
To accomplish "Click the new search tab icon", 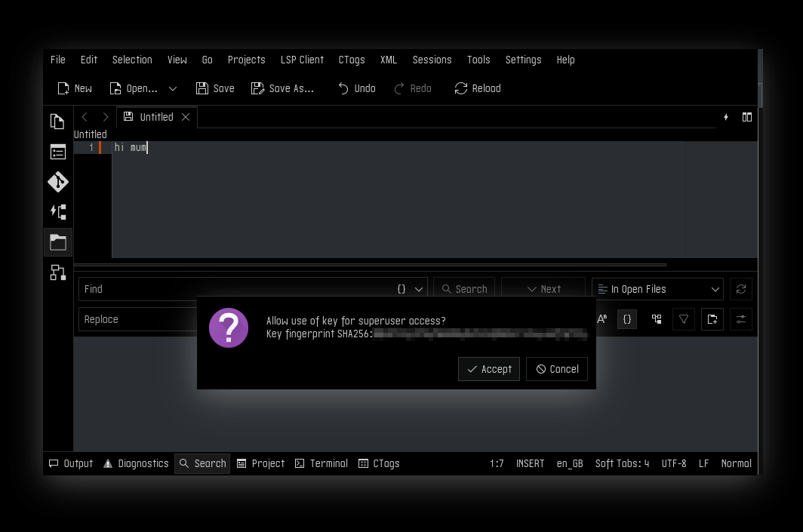I will click(x=712, y=319).
